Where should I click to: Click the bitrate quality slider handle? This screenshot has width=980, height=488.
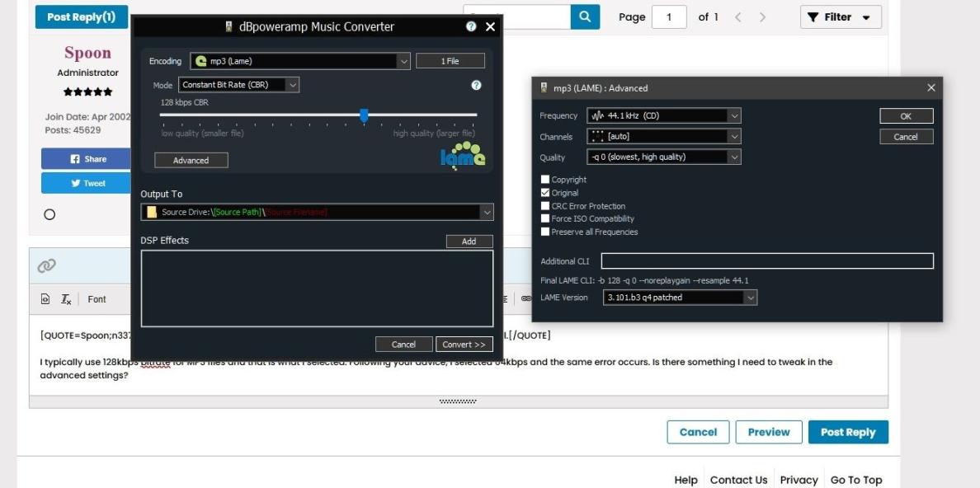(364, 115)
